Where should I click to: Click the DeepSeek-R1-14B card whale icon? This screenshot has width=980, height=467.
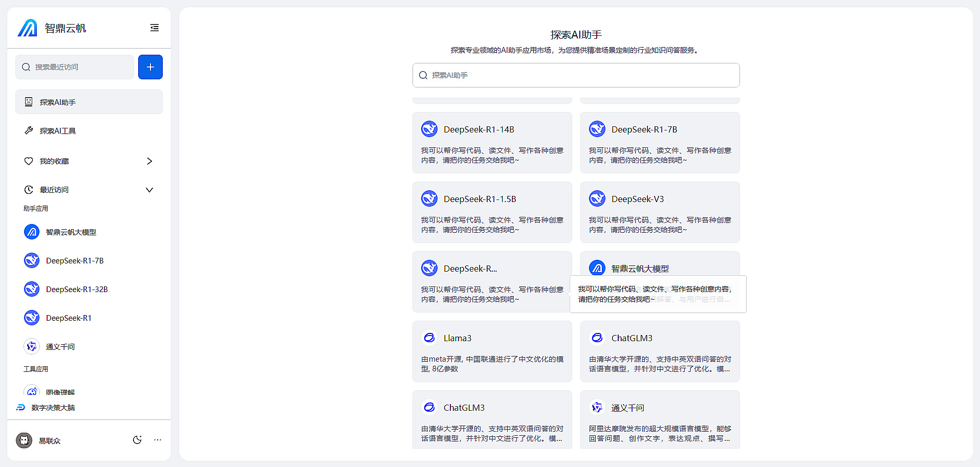pyautogui.click(x=429, y=129)
